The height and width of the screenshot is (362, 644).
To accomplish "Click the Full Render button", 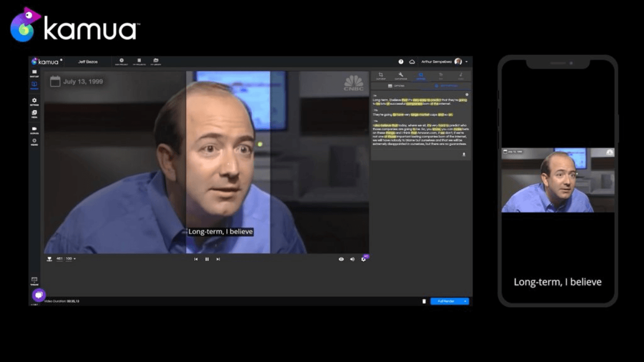I will click(446, 301).
